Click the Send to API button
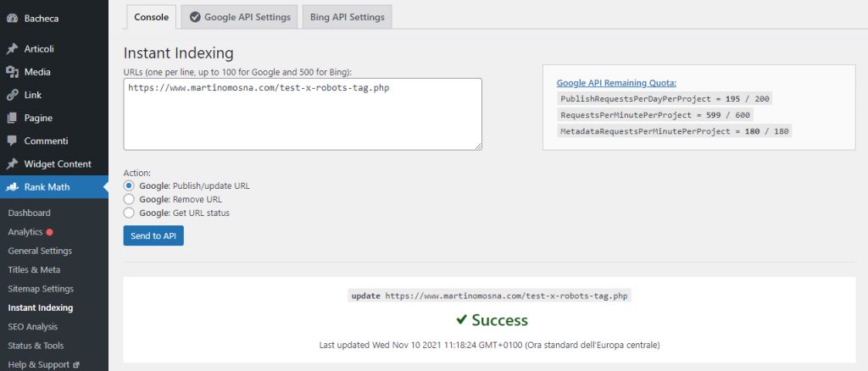This screenshot has width=868, height=371. [x=153, y=235]
